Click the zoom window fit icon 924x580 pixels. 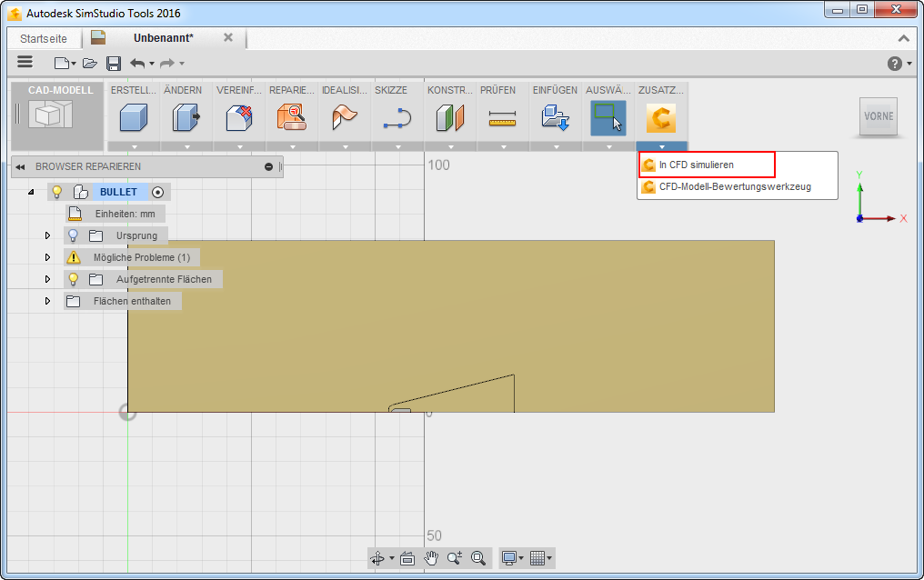478,557
